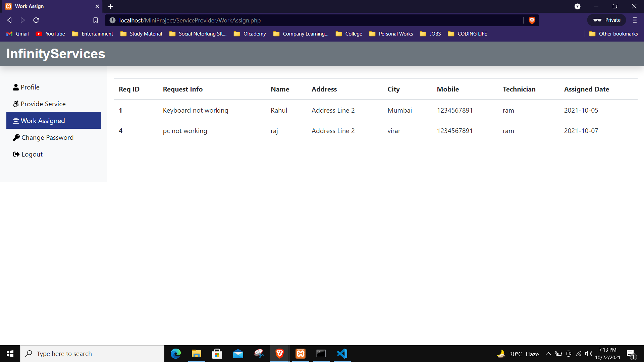This screenshot has width=644, height=362.
Task: Reload the page with the refresh icon
Action: pyautogui.click(x=36, y=20)
